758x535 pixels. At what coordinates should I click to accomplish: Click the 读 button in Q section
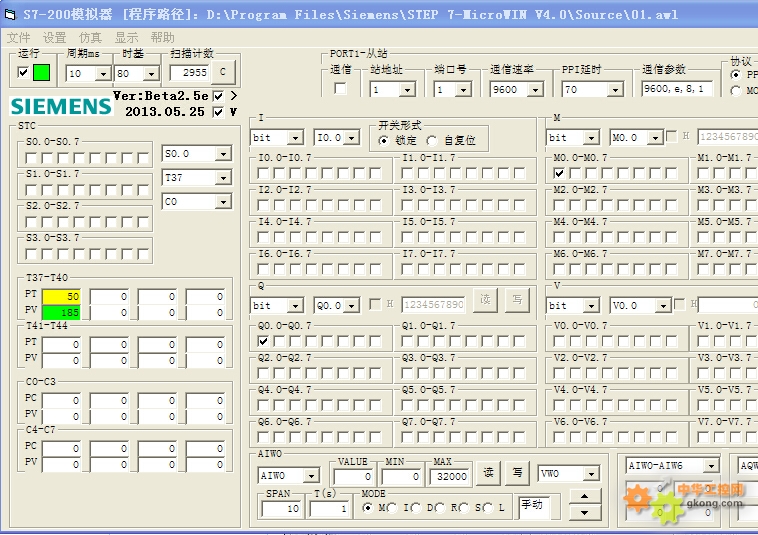point(485,300)
